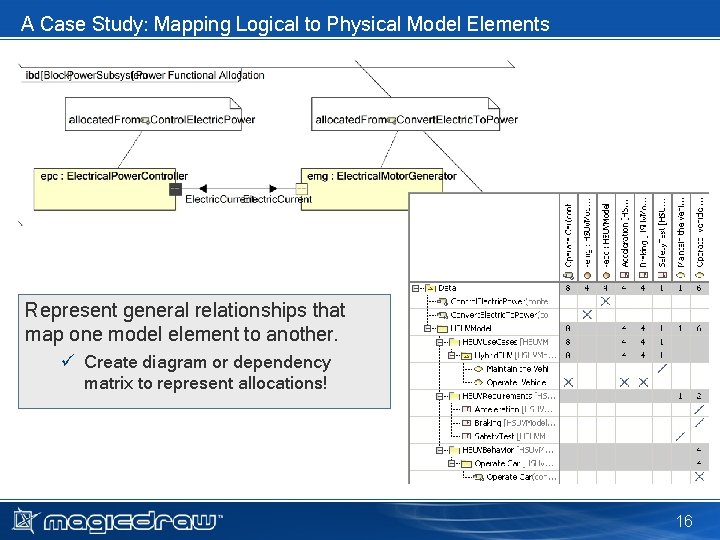Select the ControlElectricPower row label
Image resolution: width=720 pixels, height=540 pixels.
(x=499, y=302)
